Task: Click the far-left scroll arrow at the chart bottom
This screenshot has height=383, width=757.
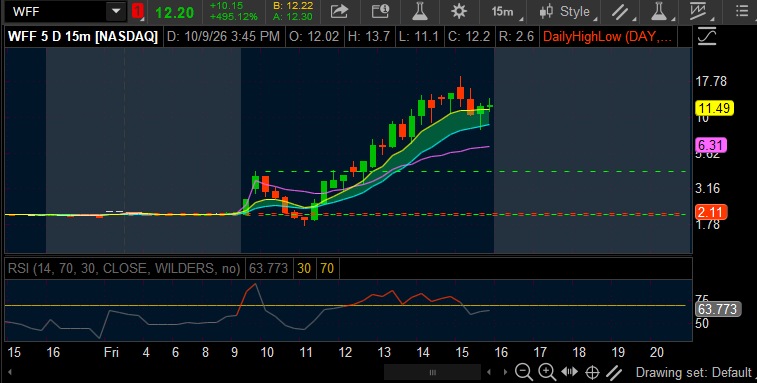Action: [x=9, y=372]
